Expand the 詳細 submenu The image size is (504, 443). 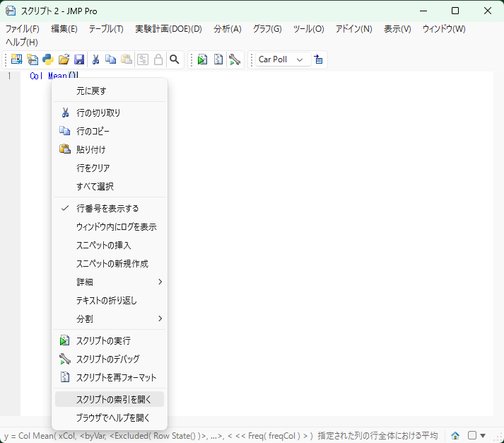tap(110, 282)
